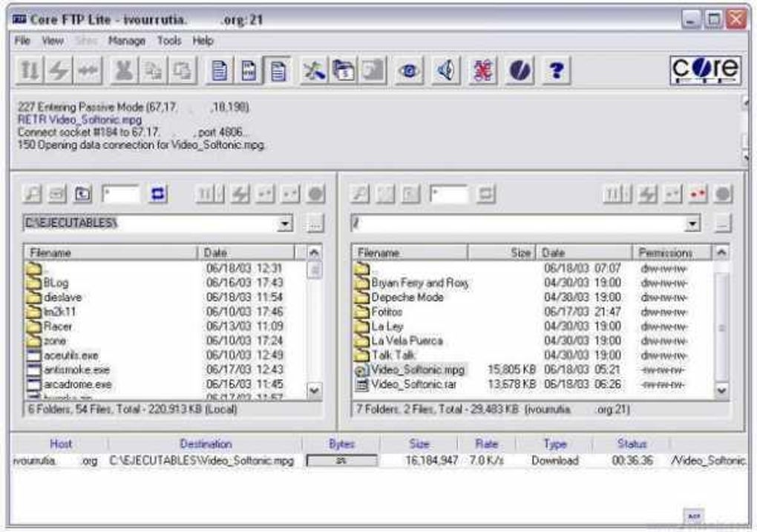Click the eye view icon in toolbar
757x532 pixels.
pos(408,70)
